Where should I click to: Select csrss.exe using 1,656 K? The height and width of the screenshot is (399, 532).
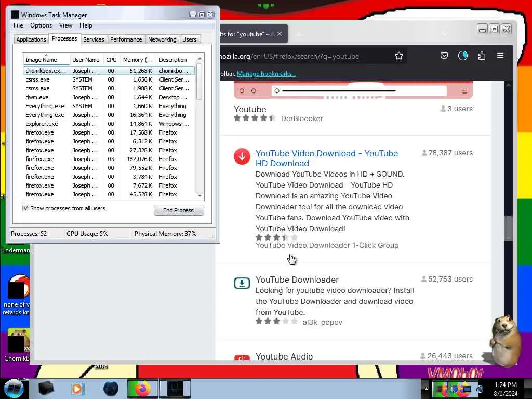click(109, 79)
